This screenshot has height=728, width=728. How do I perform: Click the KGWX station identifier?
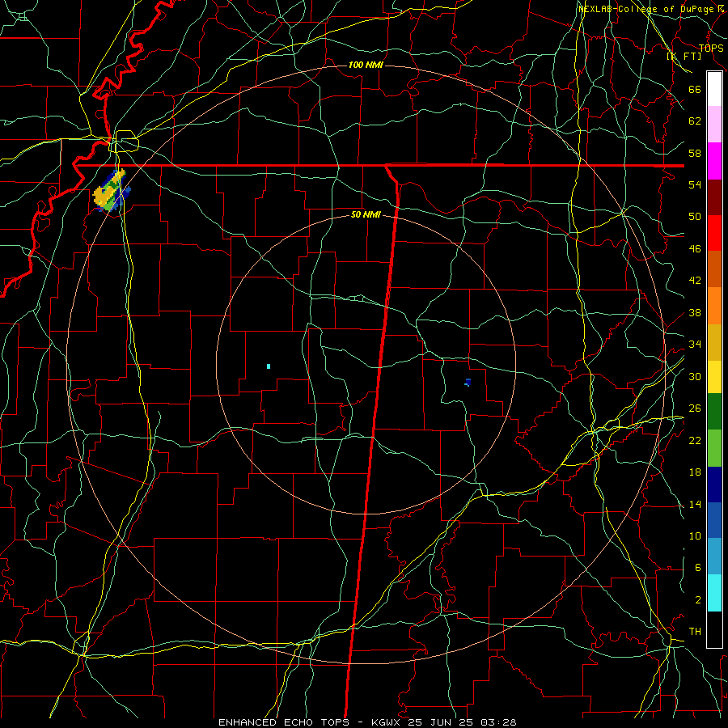(x=387, y=722)
